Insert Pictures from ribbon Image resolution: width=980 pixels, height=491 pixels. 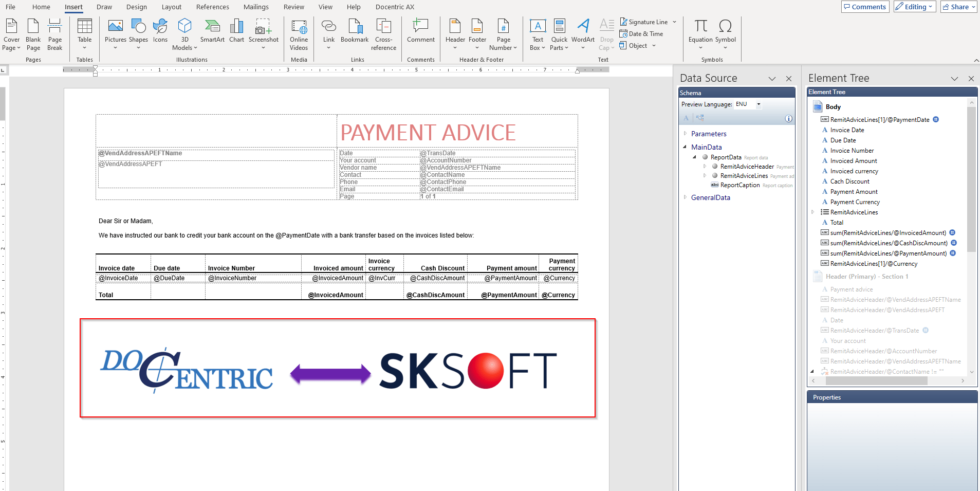[115, 34]
